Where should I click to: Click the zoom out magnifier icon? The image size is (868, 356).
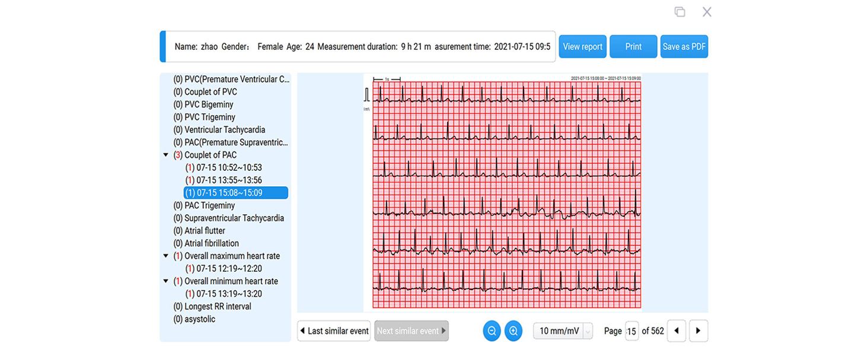tap(492, 331)
